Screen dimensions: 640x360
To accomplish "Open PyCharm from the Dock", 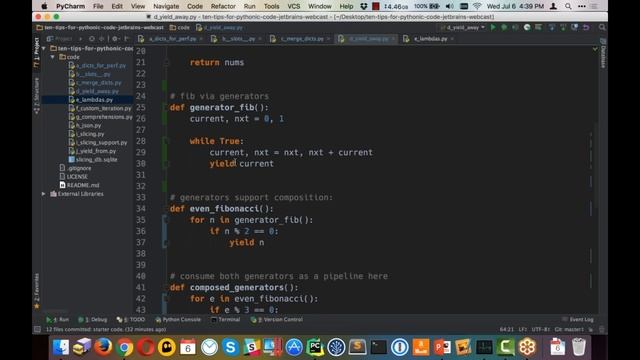I will pos(315,347).
